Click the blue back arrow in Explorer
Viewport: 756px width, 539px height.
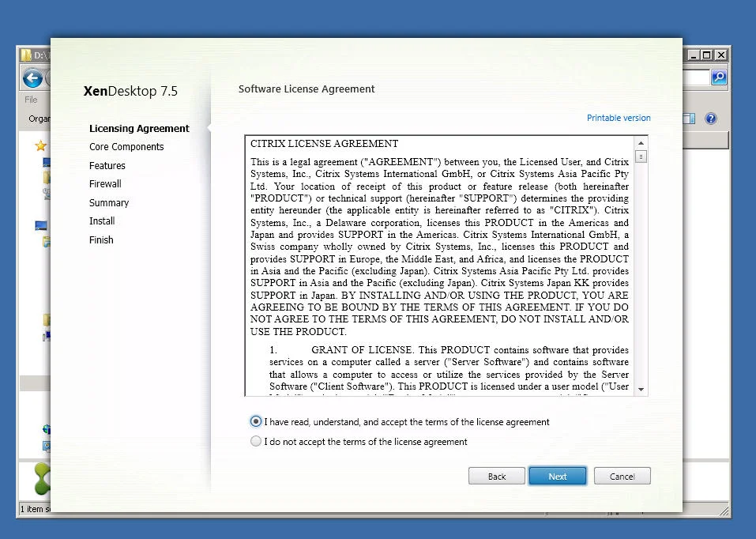(33, 78)
